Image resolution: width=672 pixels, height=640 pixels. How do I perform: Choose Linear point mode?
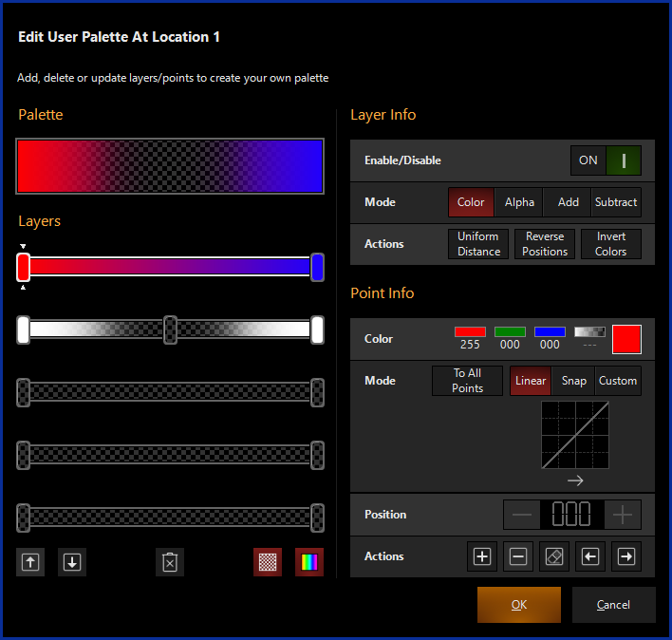[x=531, y=381]
